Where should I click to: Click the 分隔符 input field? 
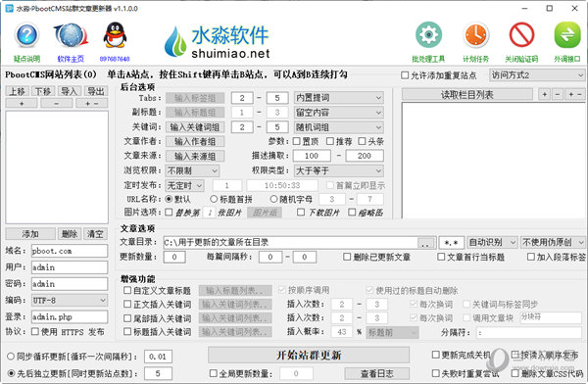point(529,332)
